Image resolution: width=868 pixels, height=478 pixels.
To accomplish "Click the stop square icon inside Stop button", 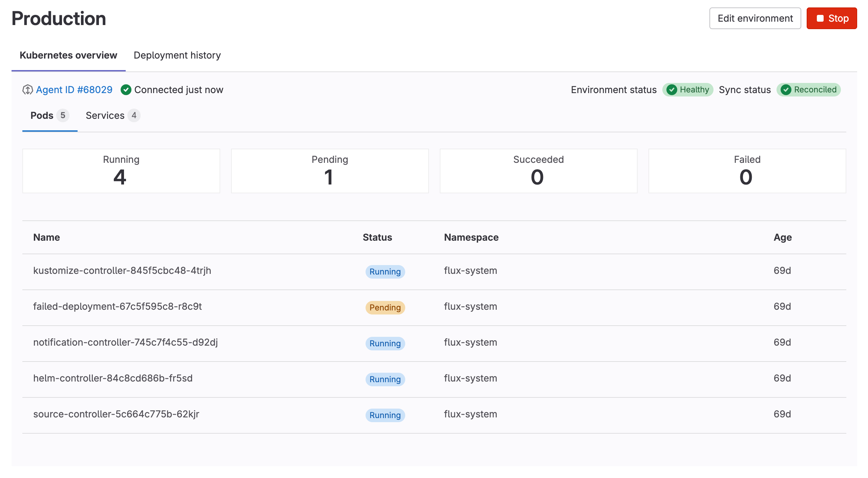I will coord(820,18).
